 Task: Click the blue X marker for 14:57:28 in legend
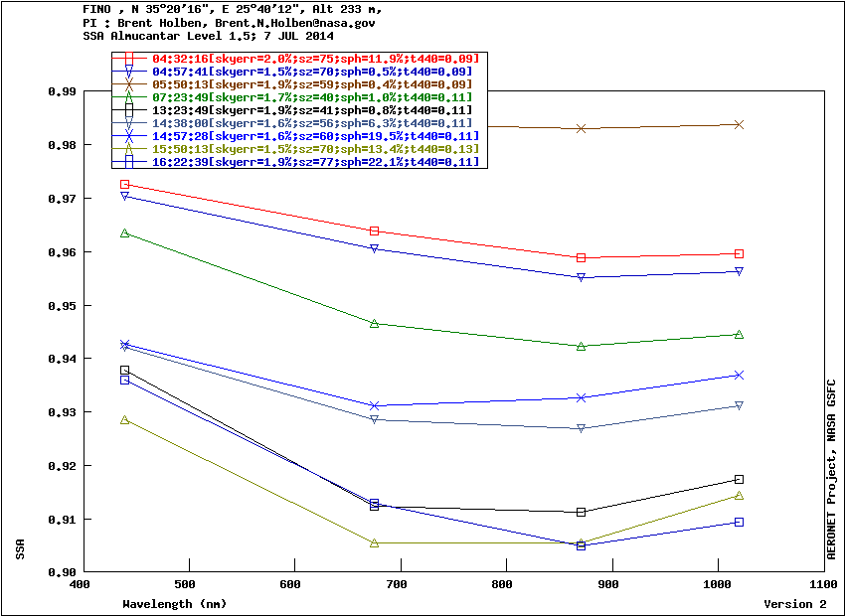pos(130,136)
